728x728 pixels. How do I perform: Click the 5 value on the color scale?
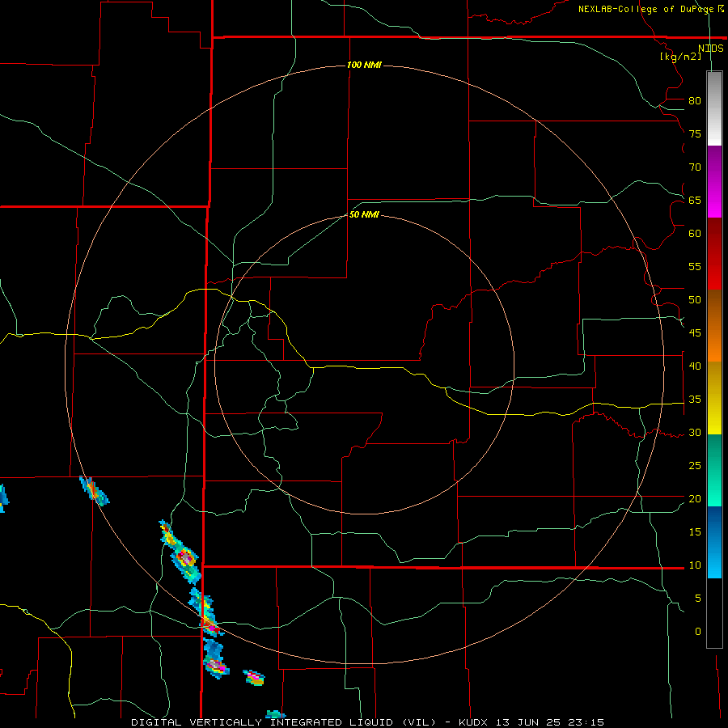[698, 599]
